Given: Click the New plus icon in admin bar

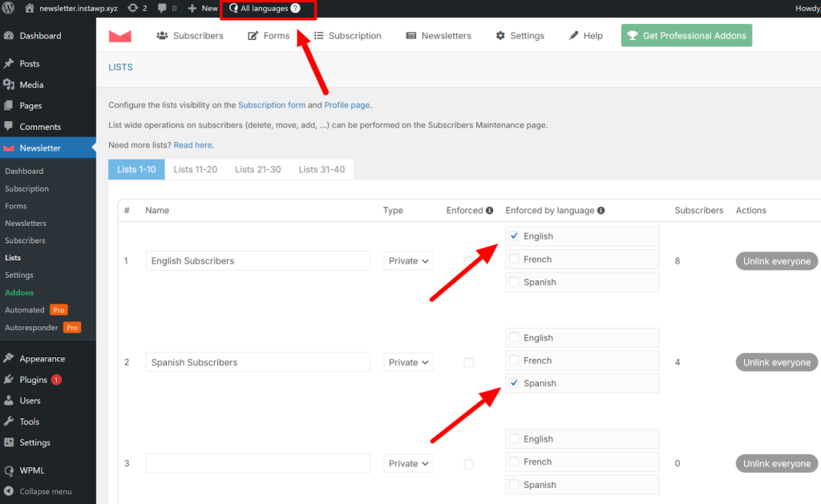Looking at the screenshot, I should (192, 8).
